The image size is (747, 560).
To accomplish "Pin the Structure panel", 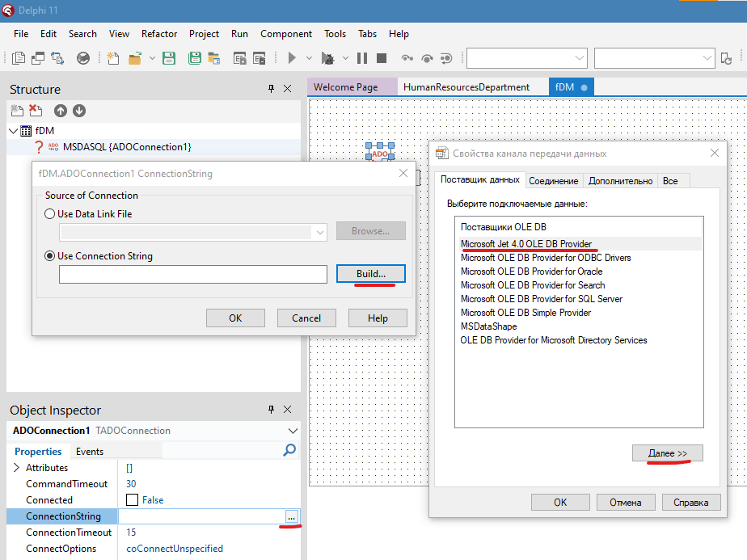I will [x=271, y=89].
